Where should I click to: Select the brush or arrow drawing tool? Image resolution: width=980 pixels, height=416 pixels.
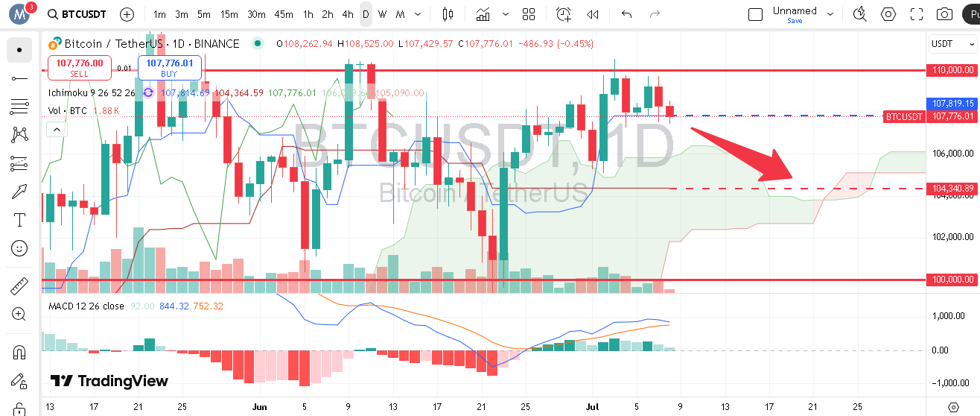point(19,192)
